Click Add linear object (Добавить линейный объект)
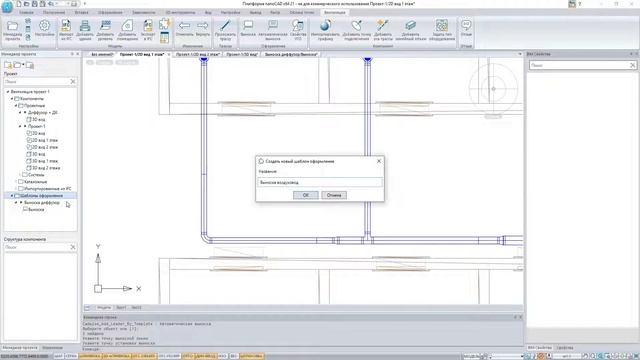The height and width of the screenshot is (360, 640). 411,31
